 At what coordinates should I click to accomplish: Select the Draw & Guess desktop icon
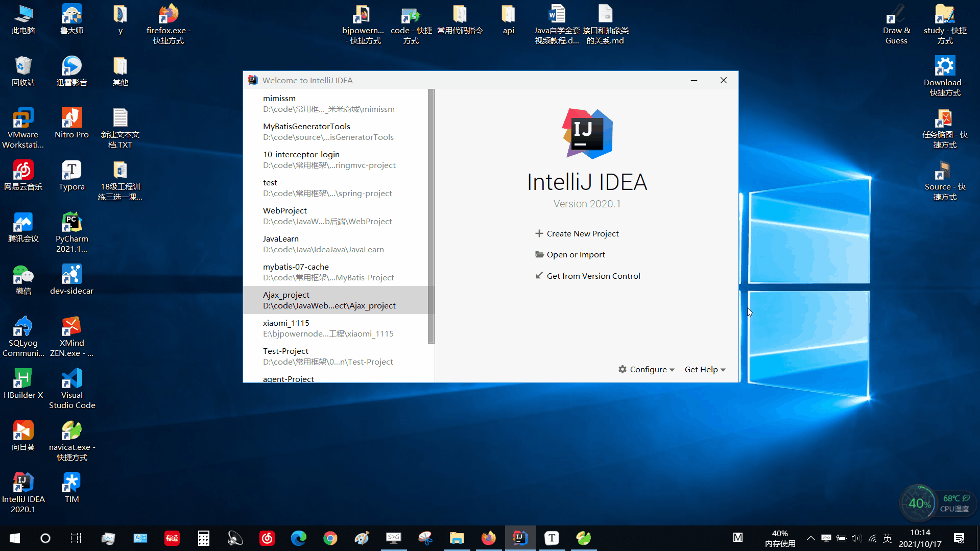pyautogui.click(x=896, y=25)
